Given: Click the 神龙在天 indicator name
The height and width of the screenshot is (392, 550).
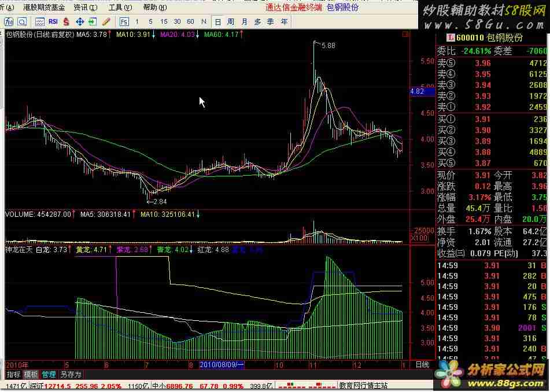Looking at the screenshot, I should point(19,250).
